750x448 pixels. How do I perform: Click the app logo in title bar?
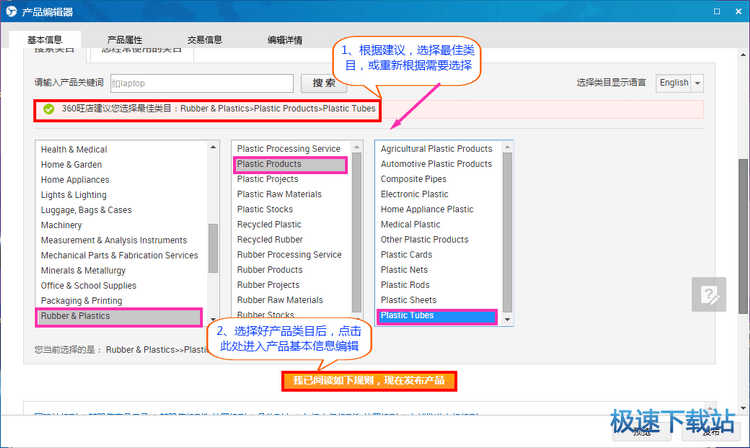pos(11,11)
